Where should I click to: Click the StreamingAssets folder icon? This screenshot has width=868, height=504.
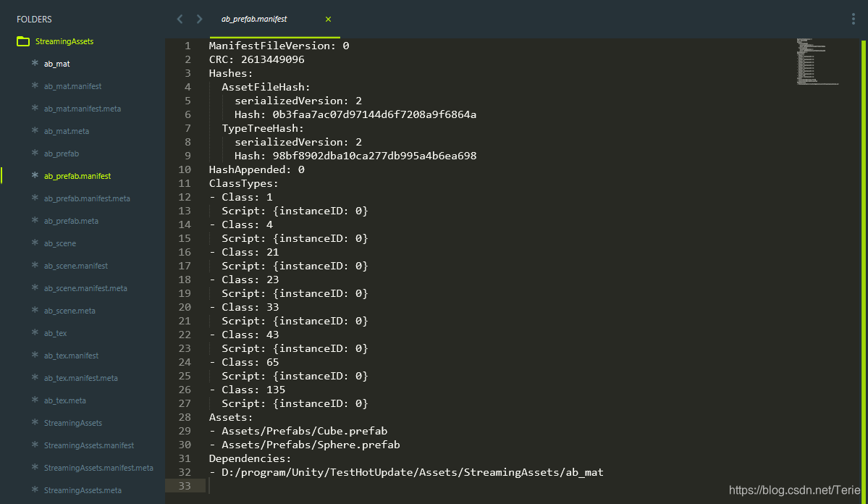22,41
